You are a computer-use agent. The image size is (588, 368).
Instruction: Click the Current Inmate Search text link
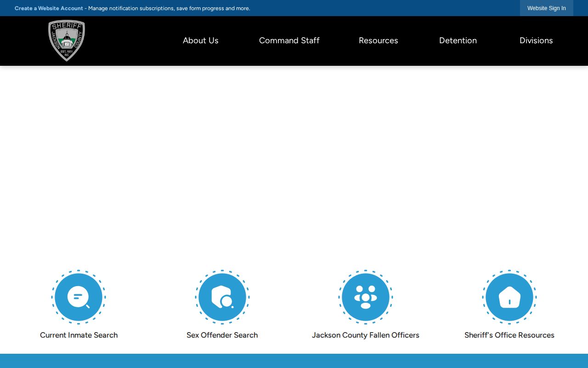pyautogui.click(x=79, y=335)
